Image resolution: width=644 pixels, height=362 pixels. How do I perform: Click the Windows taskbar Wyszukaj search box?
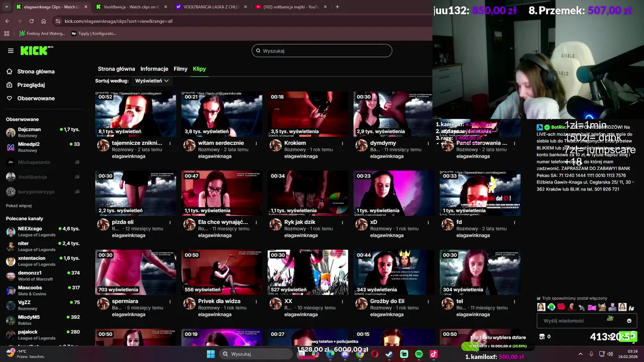click(258, 354)
